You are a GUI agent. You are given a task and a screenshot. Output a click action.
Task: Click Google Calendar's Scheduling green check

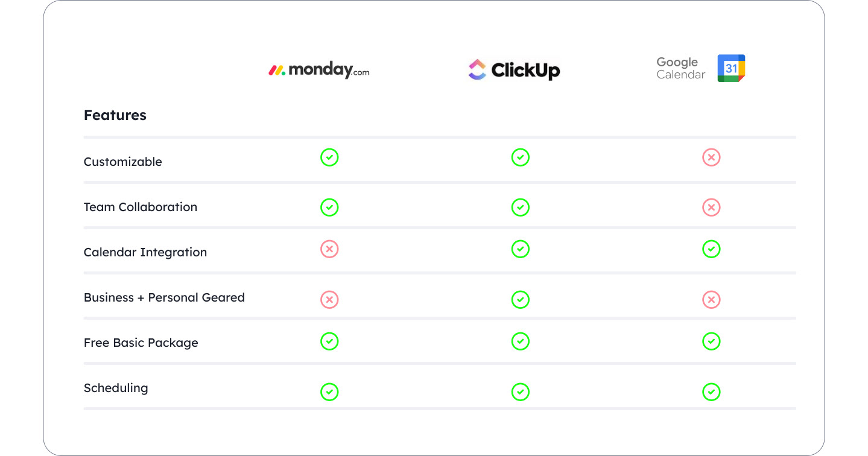click(711, 392)
